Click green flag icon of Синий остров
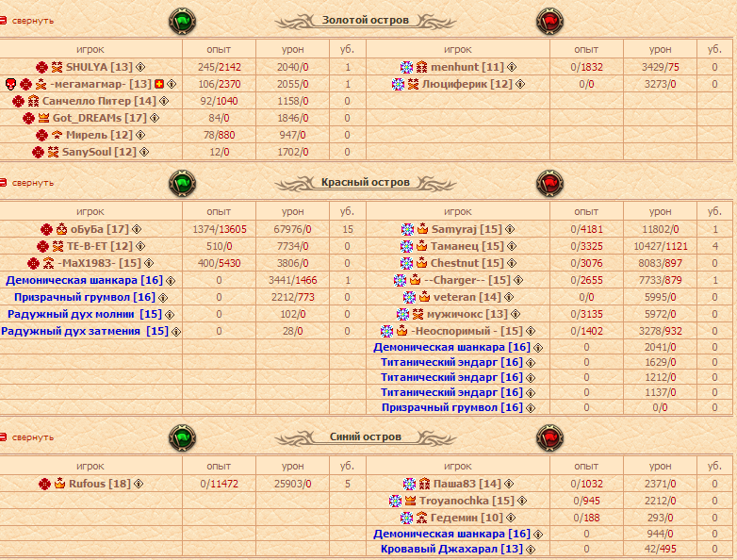This screenshot has width=737, height=560. [183, 438]
